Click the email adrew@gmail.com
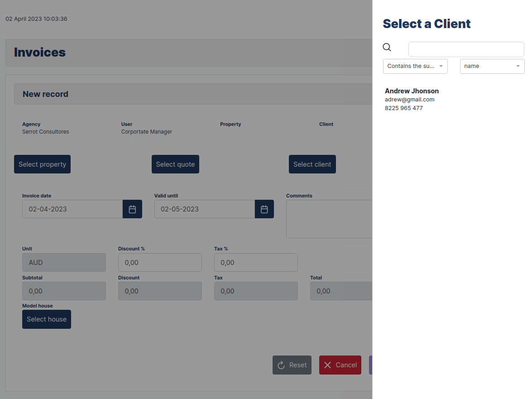The width and height of the screenshot is (532, 399). (409, 99)
